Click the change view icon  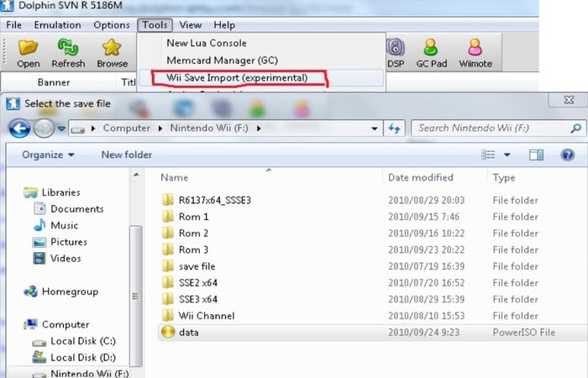(x=488, y=155)
